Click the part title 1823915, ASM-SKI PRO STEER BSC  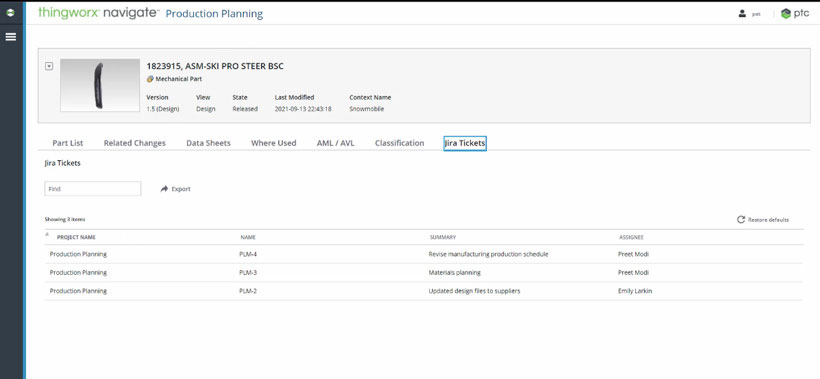[215, 66]
